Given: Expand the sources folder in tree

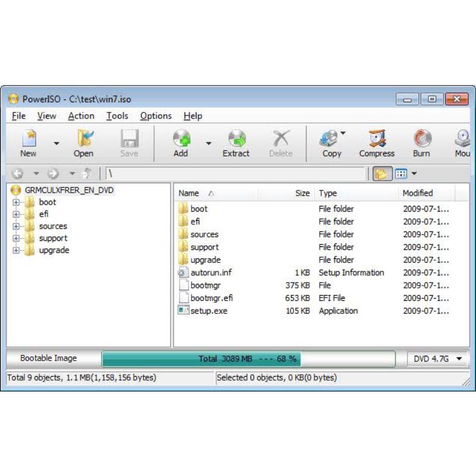Looking at the screenshot, I should click(16, 227).
